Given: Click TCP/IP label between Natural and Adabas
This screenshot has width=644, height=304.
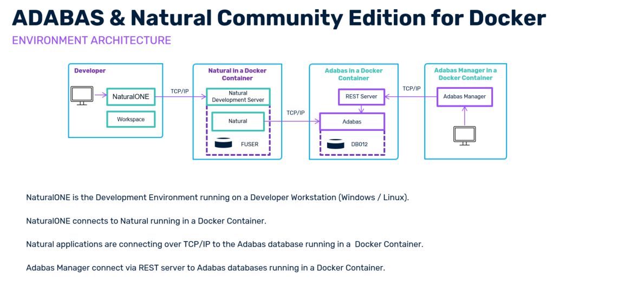Looking at the screenshot, I should coord(296,113).
